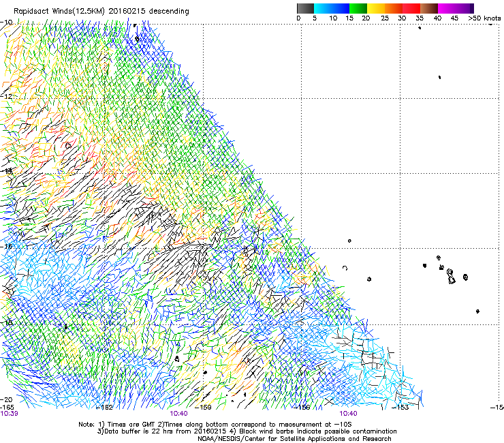This screenshot has width=504, height=443.
Task: Click the '25' legend scale label
Action: tap(385, 18)
